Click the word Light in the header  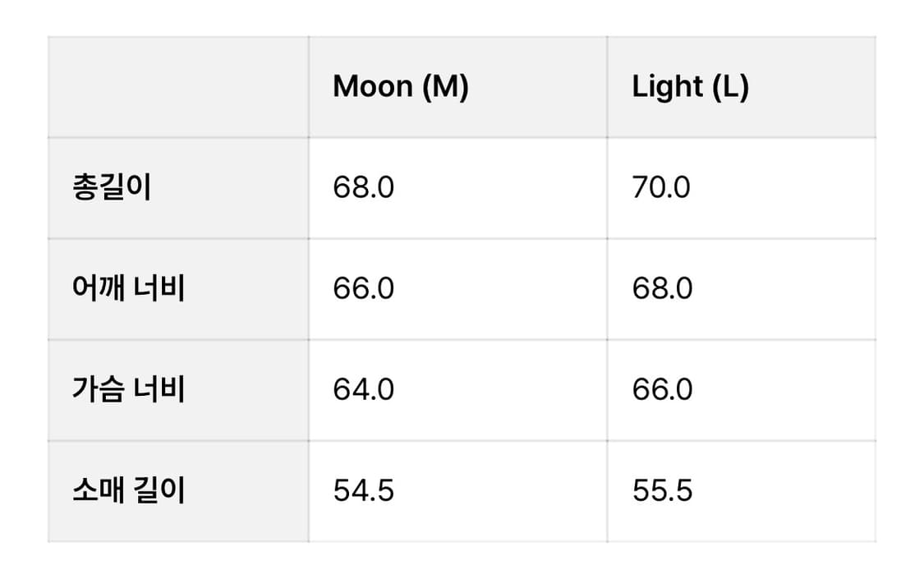coord(668,86)
